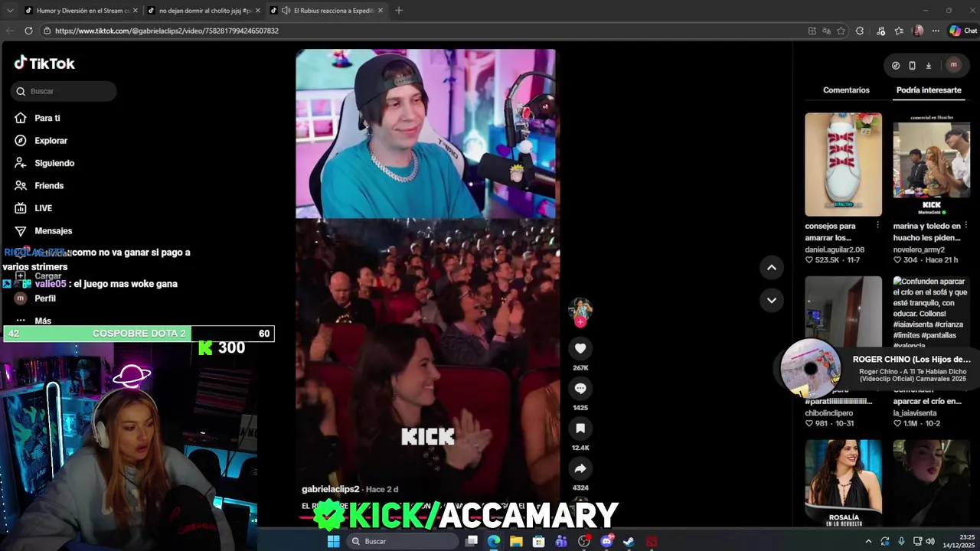Click the Windows taskbar Buscar search box

(401, 541)
